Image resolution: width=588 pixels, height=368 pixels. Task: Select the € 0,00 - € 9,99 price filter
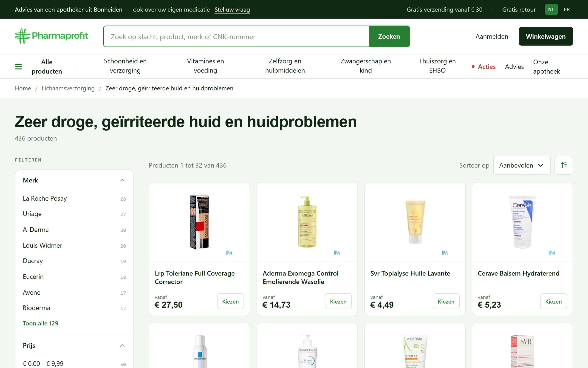point(74,364)
